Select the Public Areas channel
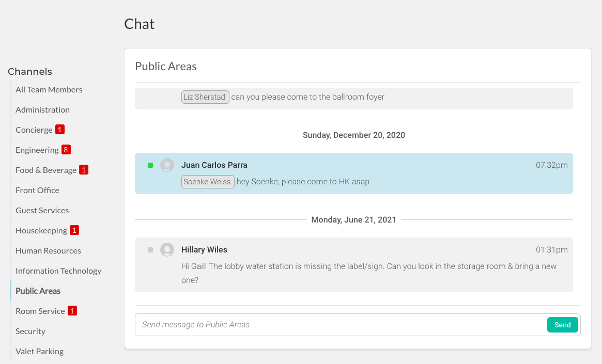The height and width of the screenshot is (364, 602). pos(38,291)
